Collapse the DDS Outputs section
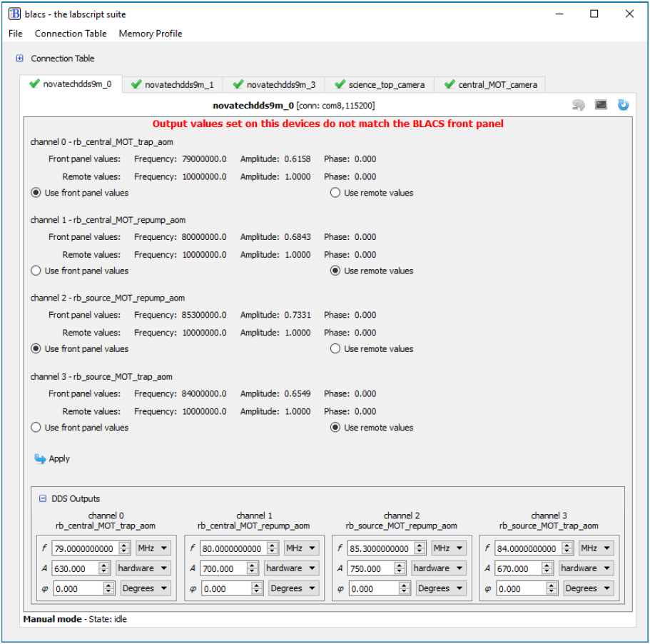 click(x=43, y=498)
